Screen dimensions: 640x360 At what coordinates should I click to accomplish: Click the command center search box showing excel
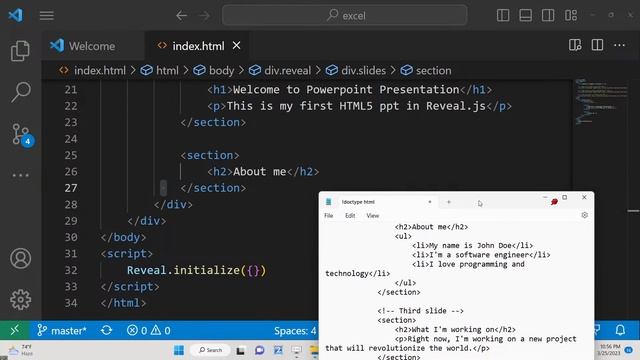point(344,16)
